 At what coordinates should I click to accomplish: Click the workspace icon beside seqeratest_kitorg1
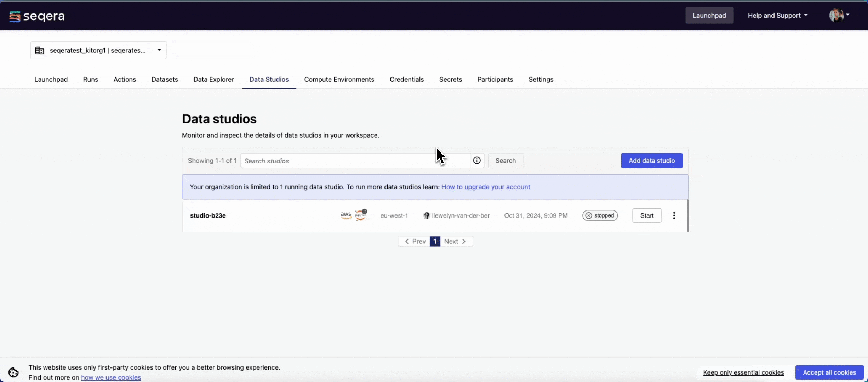point(40,50)
